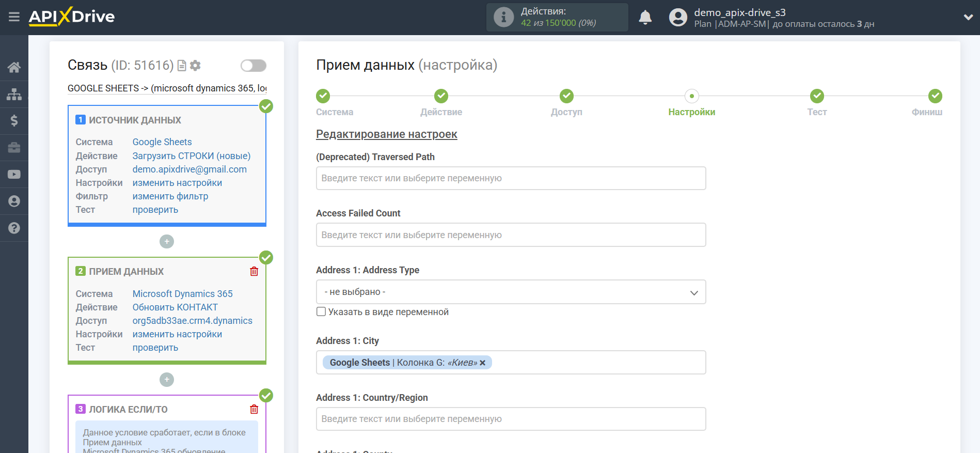The image size is (980, 453).
Task: Open org5adb33ae.crm4.dynamics access link
Action: tap(193, 321)
